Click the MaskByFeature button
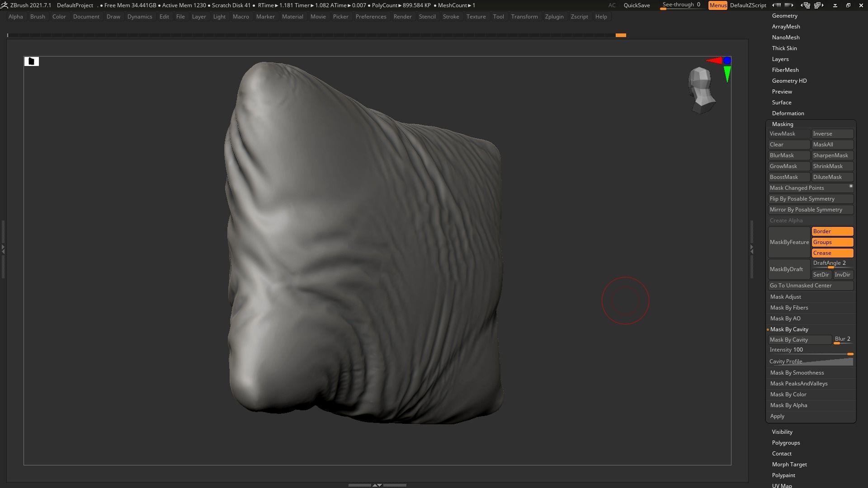This screenshot has width=868, height=488. tap(789, 242)
